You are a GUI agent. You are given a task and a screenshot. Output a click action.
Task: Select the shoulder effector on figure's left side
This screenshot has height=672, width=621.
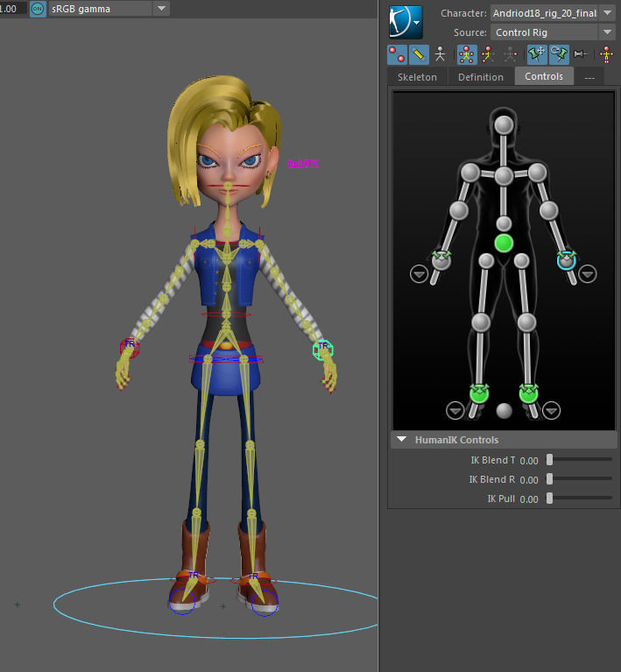470,173
